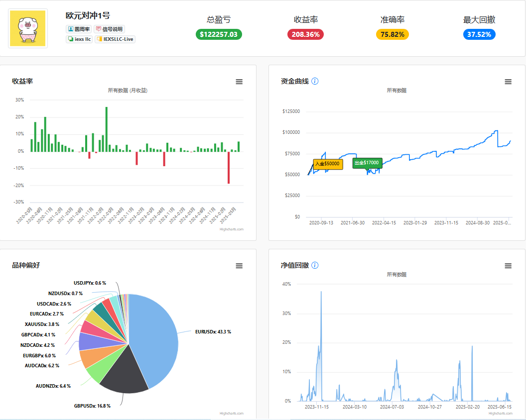The width and height of the screenshot is (526, 420).
Task: Click the 入金$50000 deposit marker
Action: [328, 164]
